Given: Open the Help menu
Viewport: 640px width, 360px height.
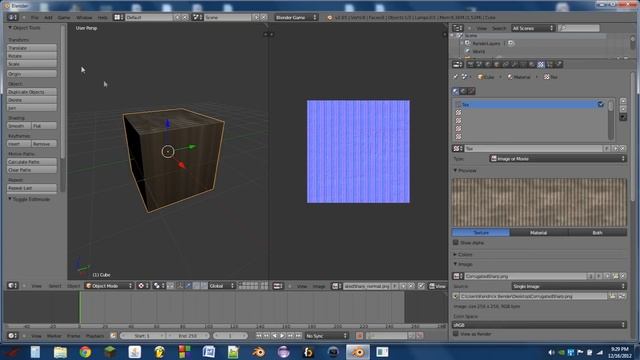Looking at the screenshot, I should point(102,18).
